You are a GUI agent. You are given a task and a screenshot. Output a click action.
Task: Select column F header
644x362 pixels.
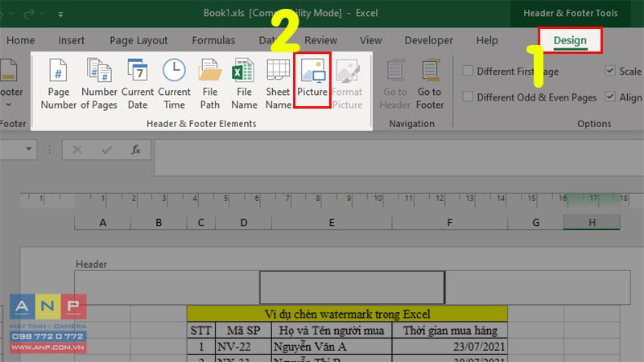(x=450, y=223)
